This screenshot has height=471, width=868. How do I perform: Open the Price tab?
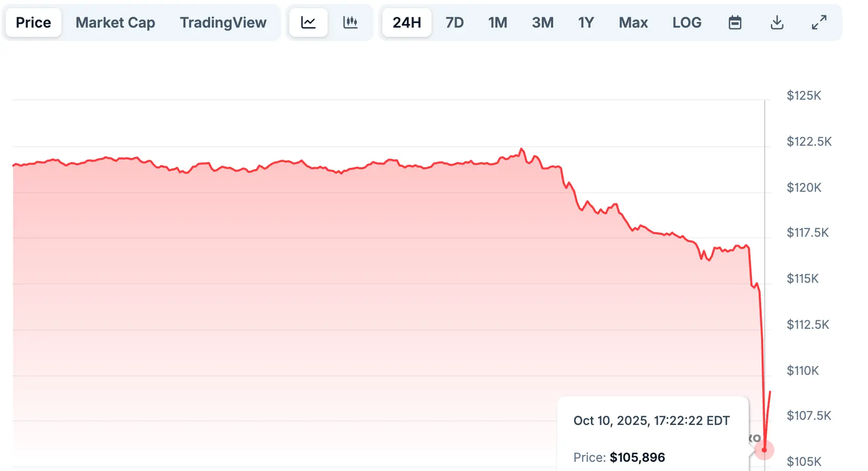33,23
